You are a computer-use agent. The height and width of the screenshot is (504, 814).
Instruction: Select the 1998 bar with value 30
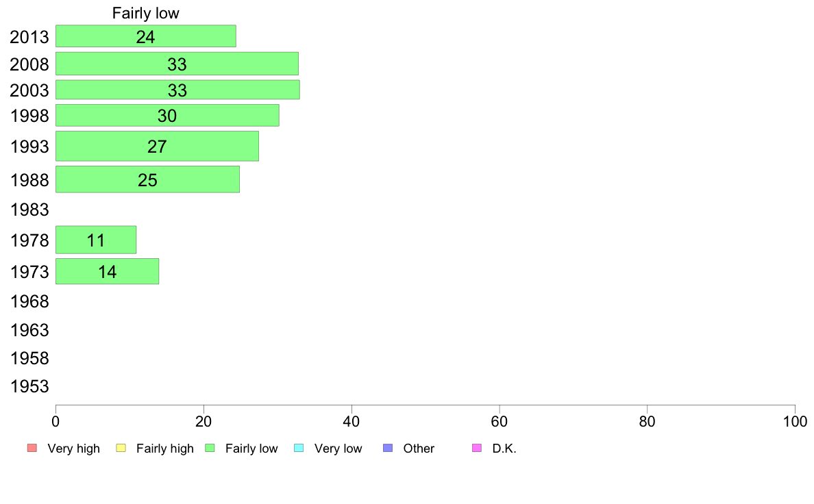point(167,115)
